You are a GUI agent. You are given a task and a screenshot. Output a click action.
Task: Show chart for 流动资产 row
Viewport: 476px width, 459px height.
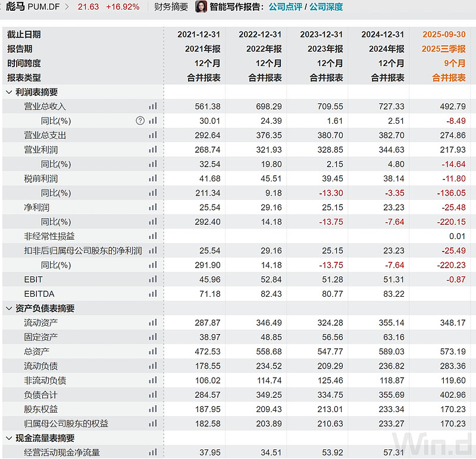[x=153, y=322]
